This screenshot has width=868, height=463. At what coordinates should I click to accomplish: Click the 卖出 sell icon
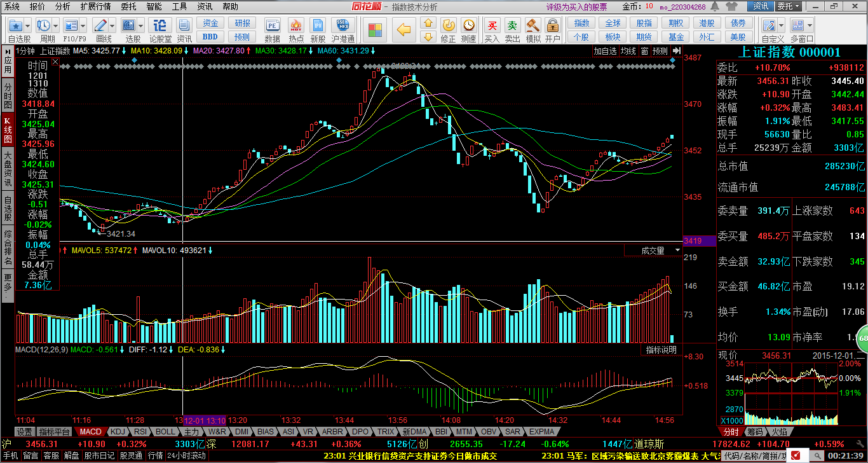coord(512,25)
